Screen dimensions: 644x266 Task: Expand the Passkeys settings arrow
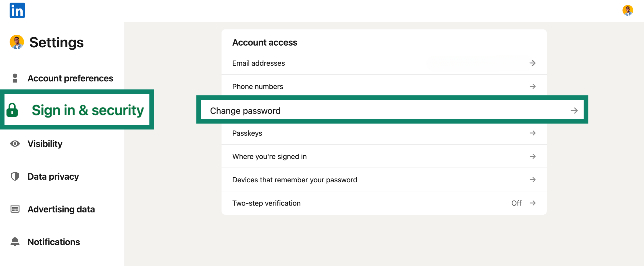[533, 133]
